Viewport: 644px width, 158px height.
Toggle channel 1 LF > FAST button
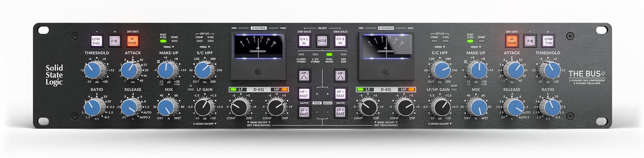coord(304,112)
